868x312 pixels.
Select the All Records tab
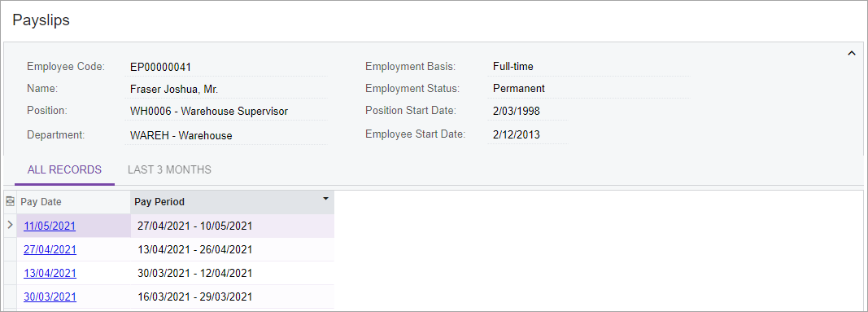[x=64, y=169]
